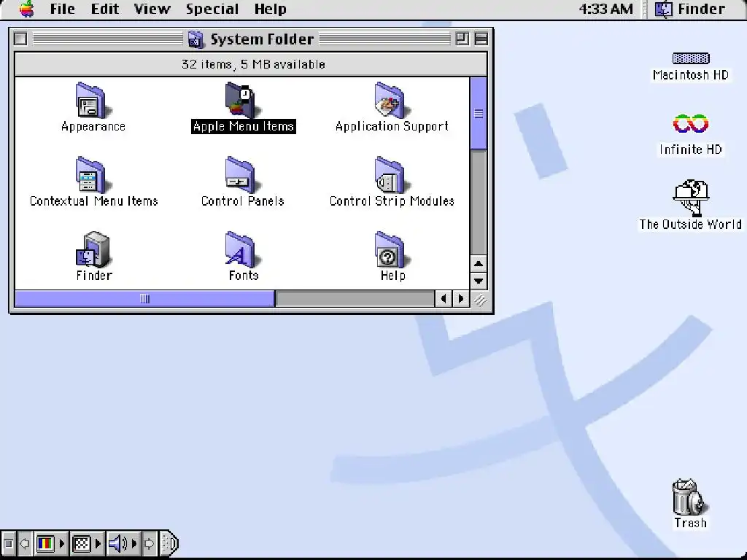Click the System Folder window close box
Viewport: 747px width, 560px height.
click(20, 39)
